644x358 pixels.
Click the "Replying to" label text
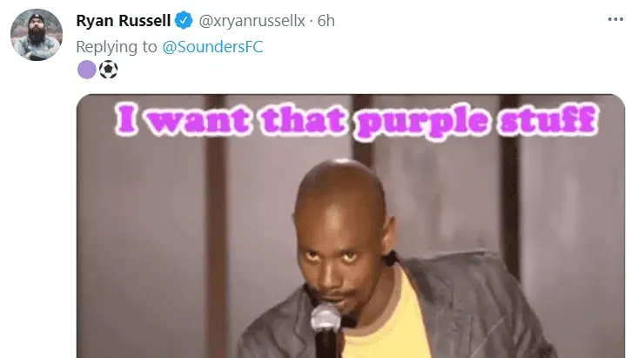pyautogui.click(x=117, y=47)
